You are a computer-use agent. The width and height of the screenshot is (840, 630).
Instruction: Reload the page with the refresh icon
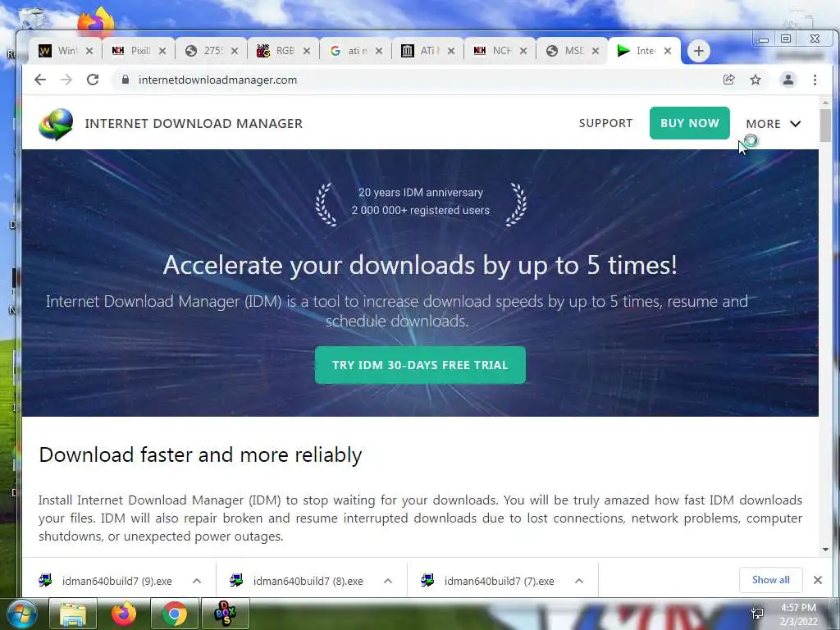point(93,80)
